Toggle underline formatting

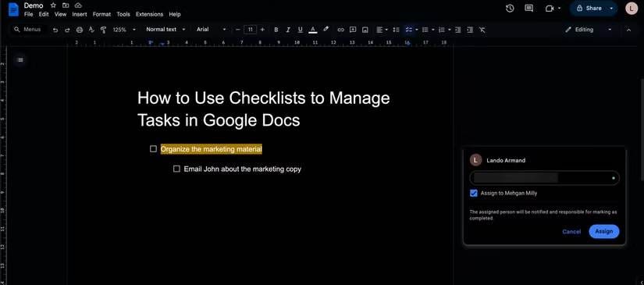(301, 30)
